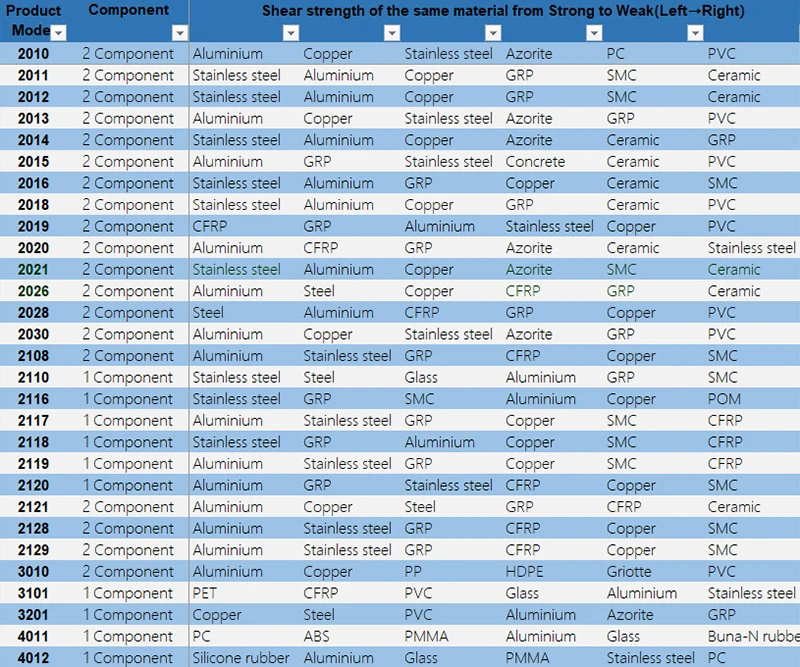This screenshot has width=800, height=667.
Task: Click the Azorite cell in row 2014
Action: click(529, 140)
